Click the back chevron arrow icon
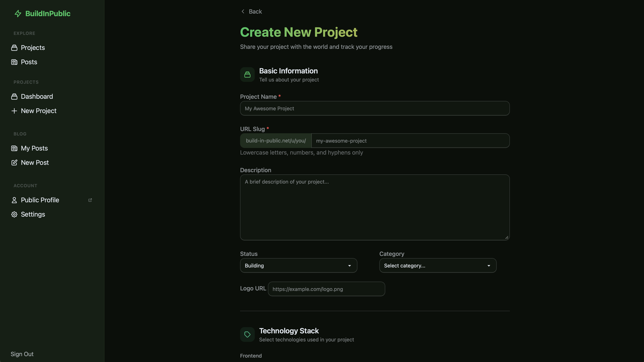 (x=243, y=12)
